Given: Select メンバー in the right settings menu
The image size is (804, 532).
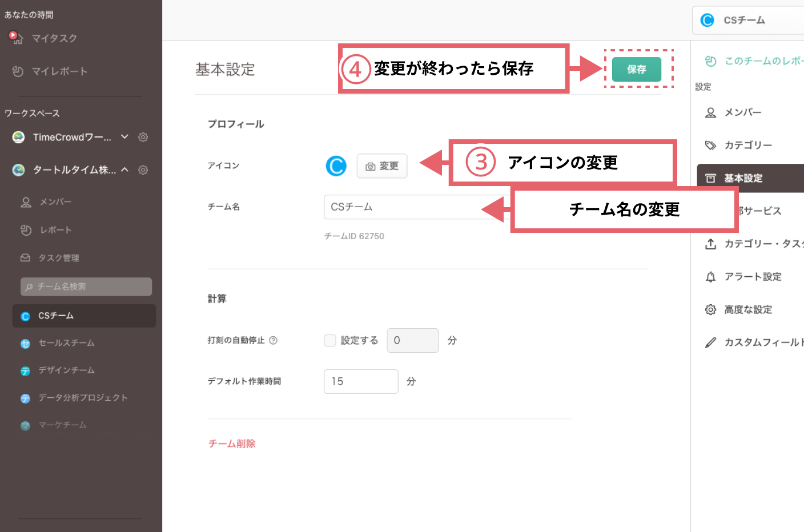Looking at the screenshot, I should [x=742, y=112].
